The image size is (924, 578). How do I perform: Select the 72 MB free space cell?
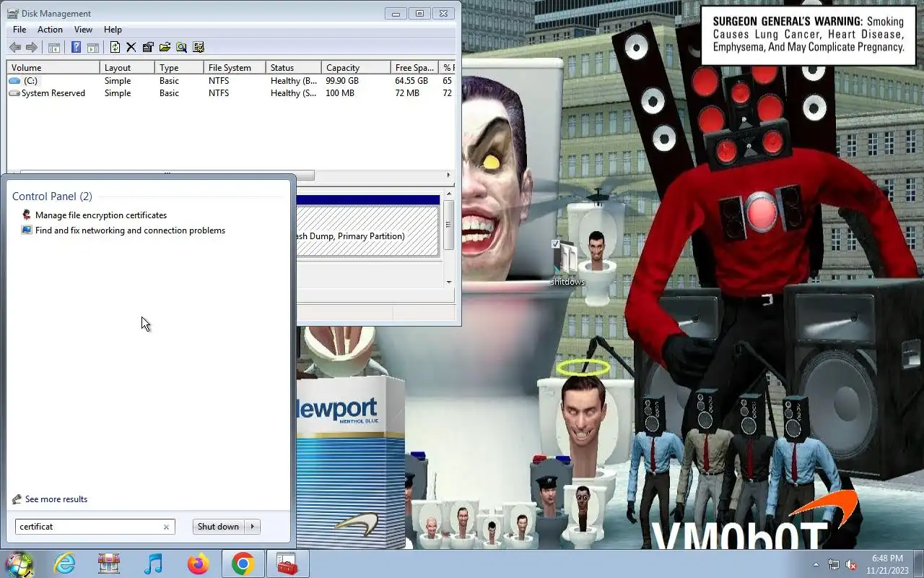[x=407, y=93]
